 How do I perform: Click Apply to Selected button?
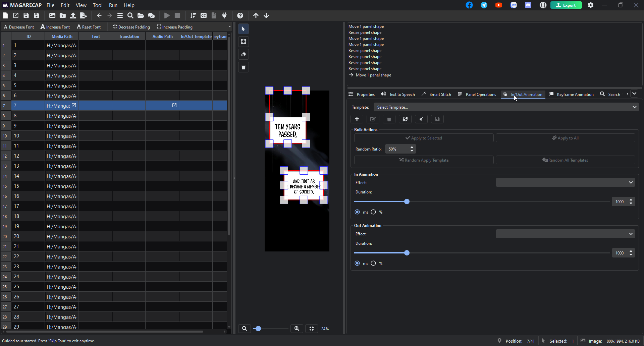(x=424, y=138)
